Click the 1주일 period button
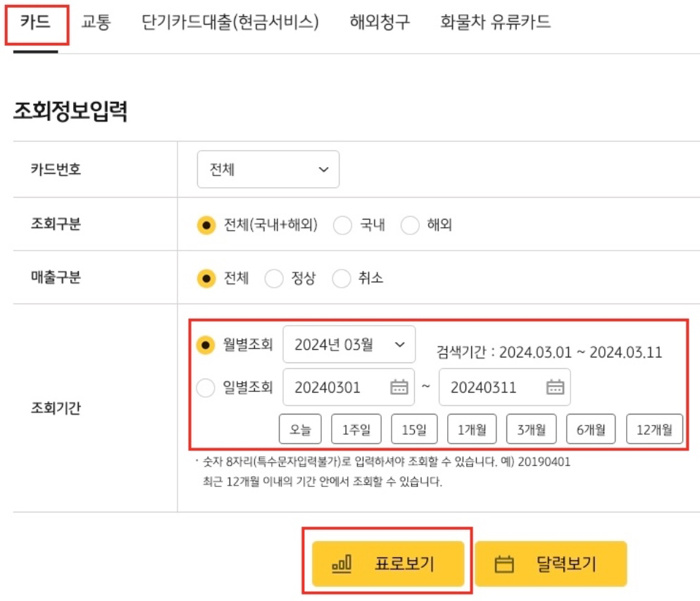The width and height of the screenshot is (700, 601). tap(356, 429)
